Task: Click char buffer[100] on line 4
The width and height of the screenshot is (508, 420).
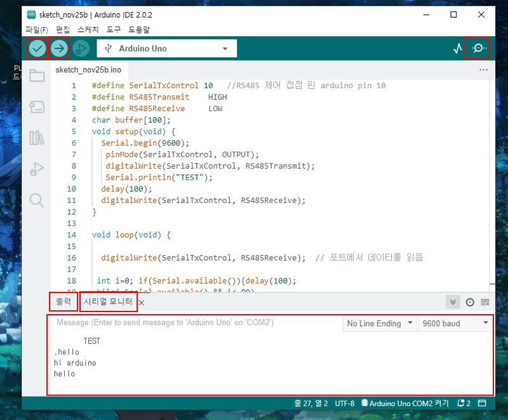Action: pos(131,120)
